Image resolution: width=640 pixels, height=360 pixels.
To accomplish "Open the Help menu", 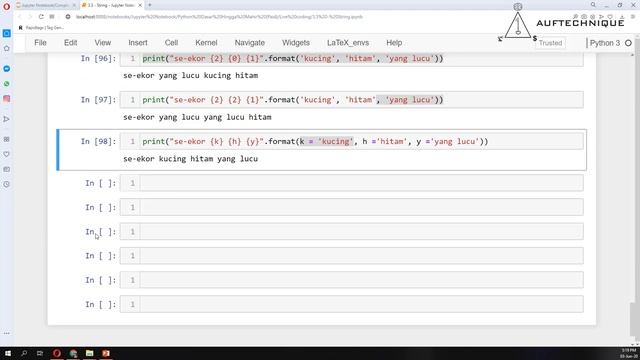I will 394,43.
